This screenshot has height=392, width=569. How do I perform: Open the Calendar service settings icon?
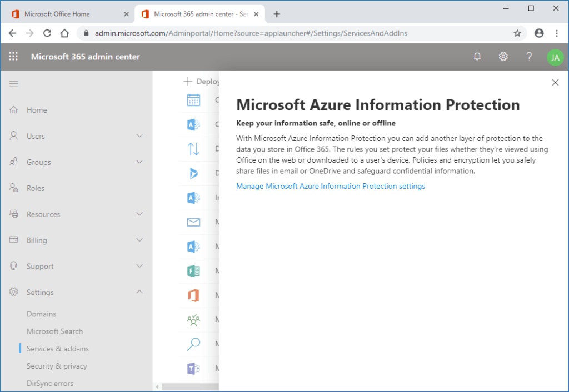(x=193, y=100)
